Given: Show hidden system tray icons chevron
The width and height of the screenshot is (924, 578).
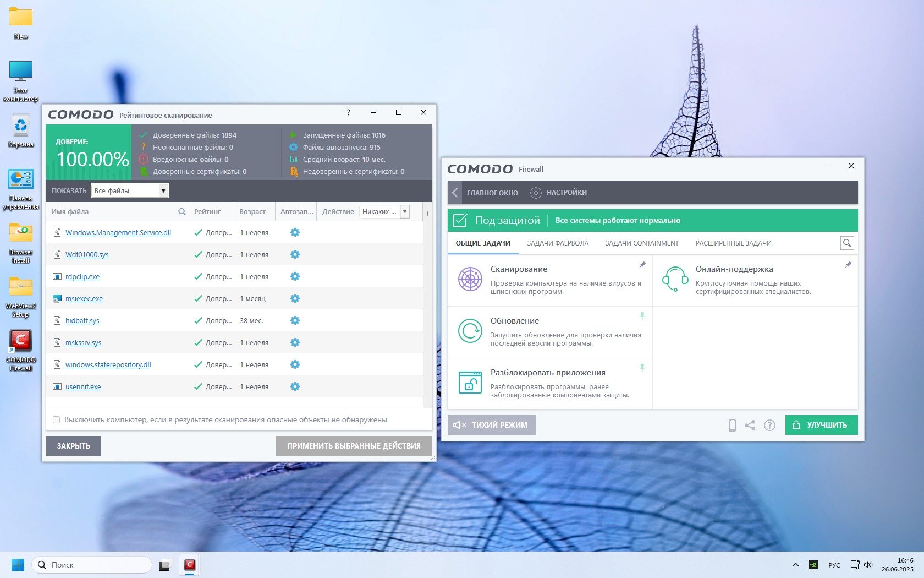Looking at the screenshot, I should coord(795,565).
